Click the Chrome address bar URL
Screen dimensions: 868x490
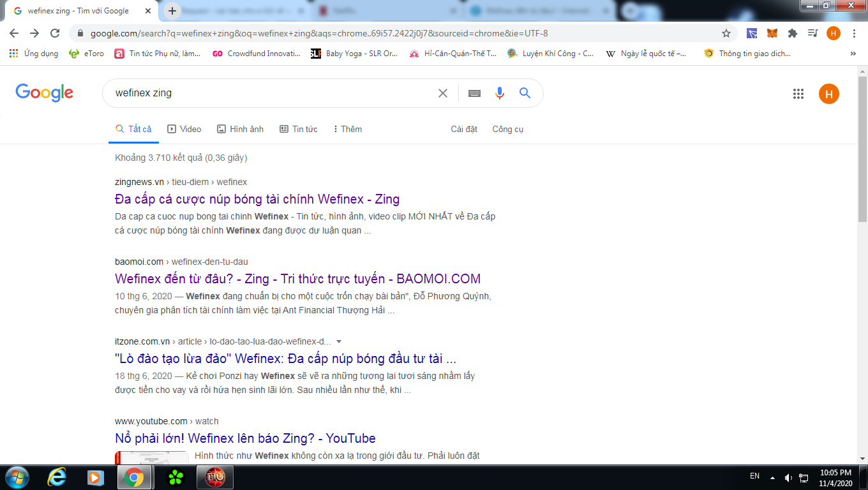tap(319, 33)
